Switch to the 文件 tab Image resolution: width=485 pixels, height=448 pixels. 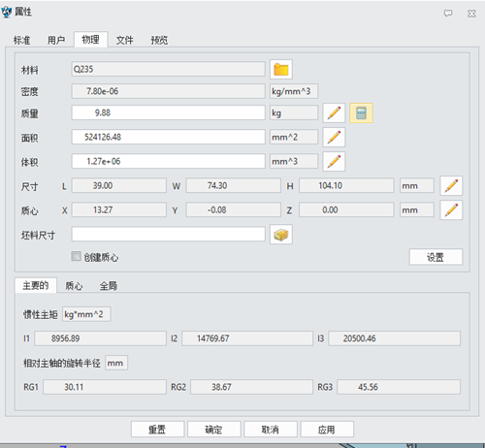click(x=125, y=40)
